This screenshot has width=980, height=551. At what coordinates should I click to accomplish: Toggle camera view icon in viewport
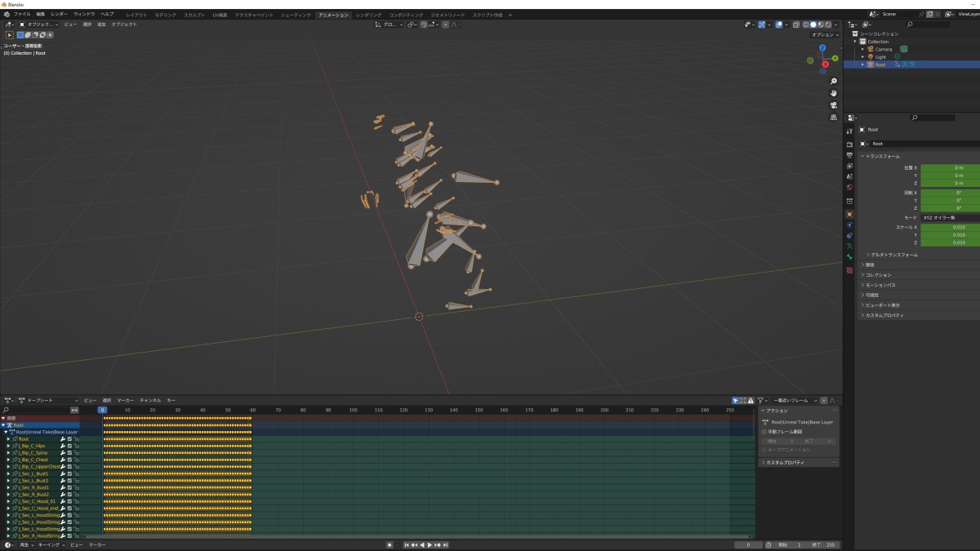pyautogui.click(x=833, y=105)
